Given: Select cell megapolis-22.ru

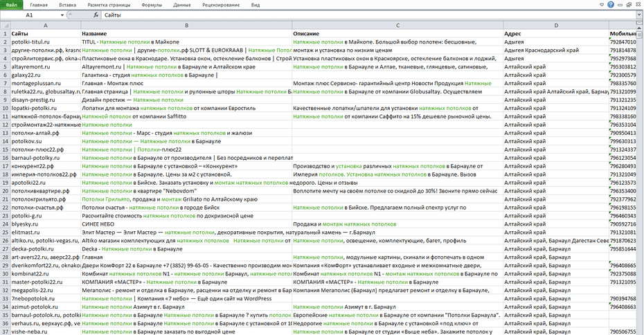Looking at the screenshot, I should point(46,290).
